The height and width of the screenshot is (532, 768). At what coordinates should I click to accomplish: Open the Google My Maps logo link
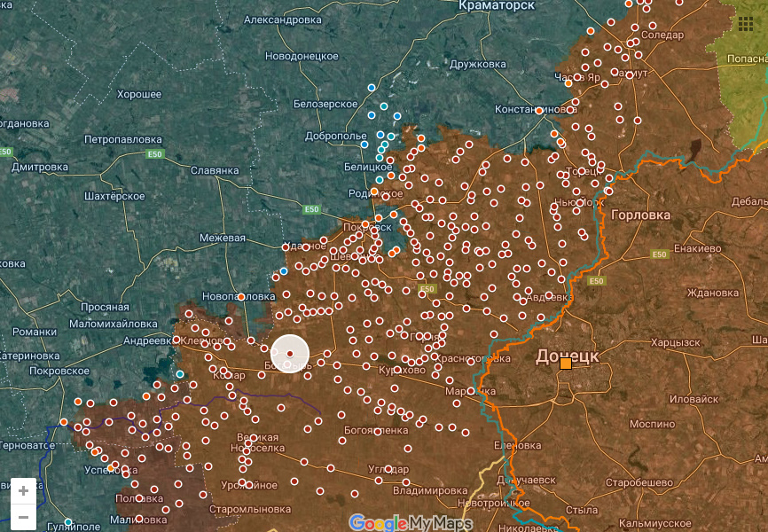pos(411,523)
